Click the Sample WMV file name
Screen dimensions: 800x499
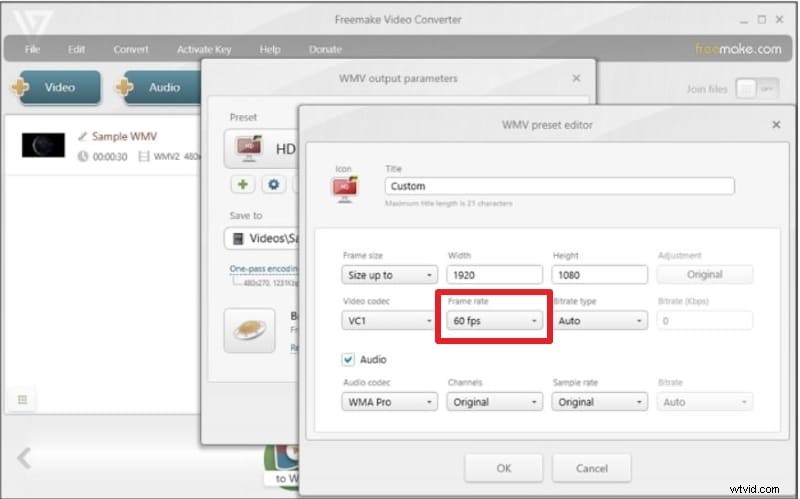(x=124, y=136)
